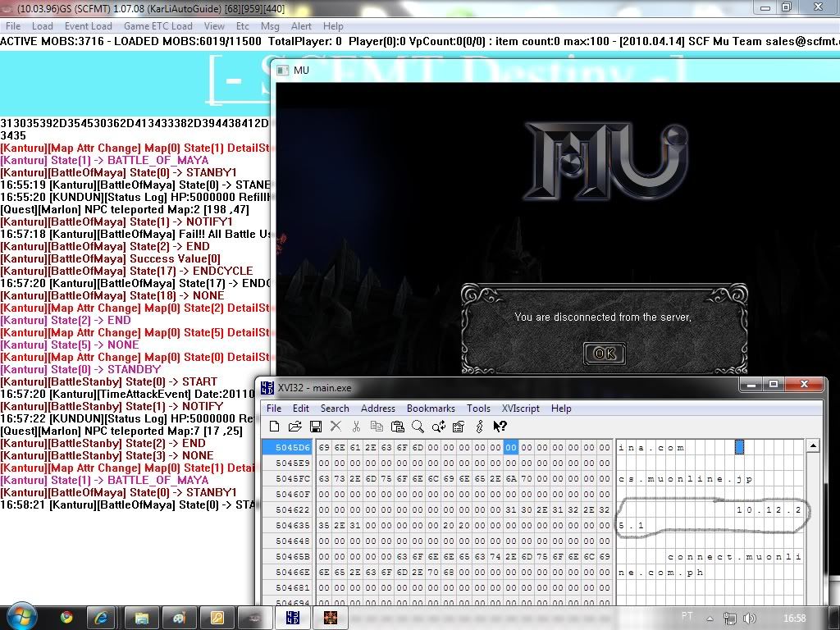Click the Replace icon in XVI32 toolbar
840x630 pixels.
click(439, 427)
